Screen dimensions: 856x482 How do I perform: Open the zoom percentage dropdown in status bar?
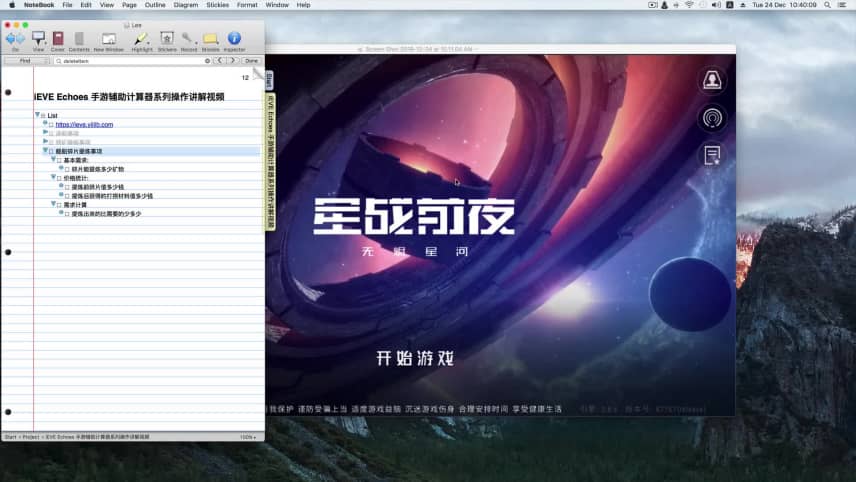(x=248, y=437)
